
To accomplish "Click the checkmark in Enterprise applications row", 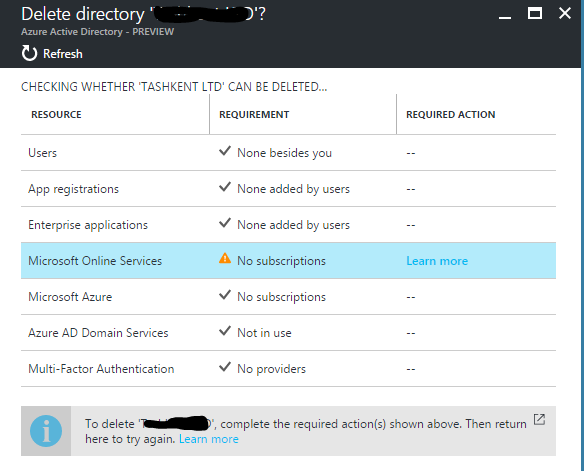I will pos(225,223).
